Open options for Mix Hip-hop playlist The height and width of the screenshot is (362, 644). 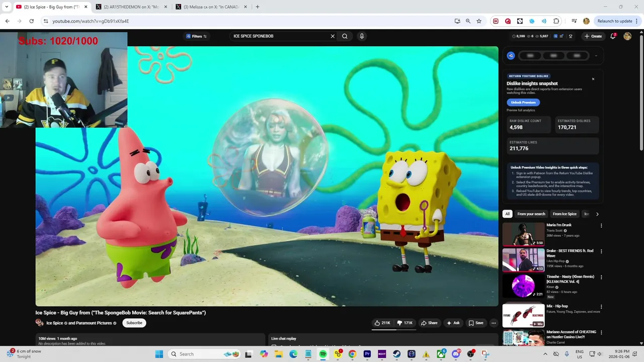(x=601, y=307)
